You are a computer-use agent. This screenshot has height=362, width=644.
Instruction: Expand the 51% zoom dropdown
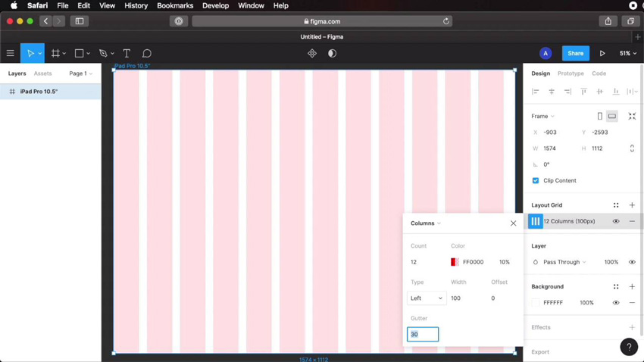point(628,54)
